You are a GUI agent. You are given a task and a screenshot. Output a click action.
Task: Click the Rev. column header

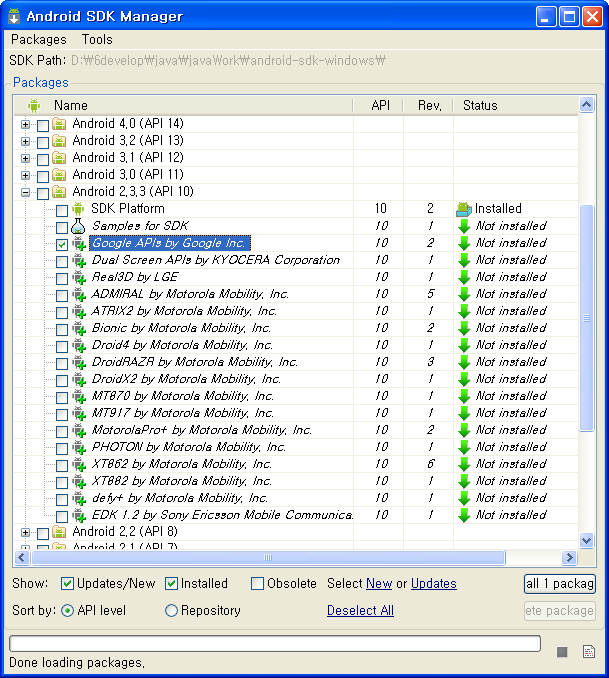(429, 105)
